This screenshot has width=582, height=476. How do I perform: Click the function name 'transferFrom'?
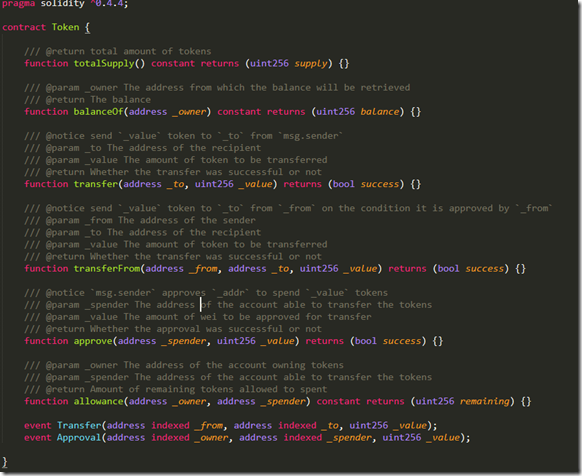(x=107, y=268)
